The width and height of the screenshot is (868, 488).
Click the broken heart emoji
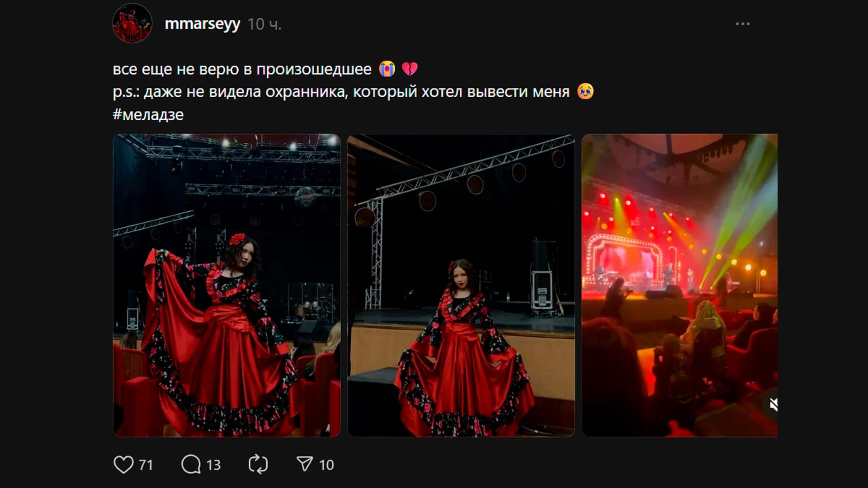[410, 69]
